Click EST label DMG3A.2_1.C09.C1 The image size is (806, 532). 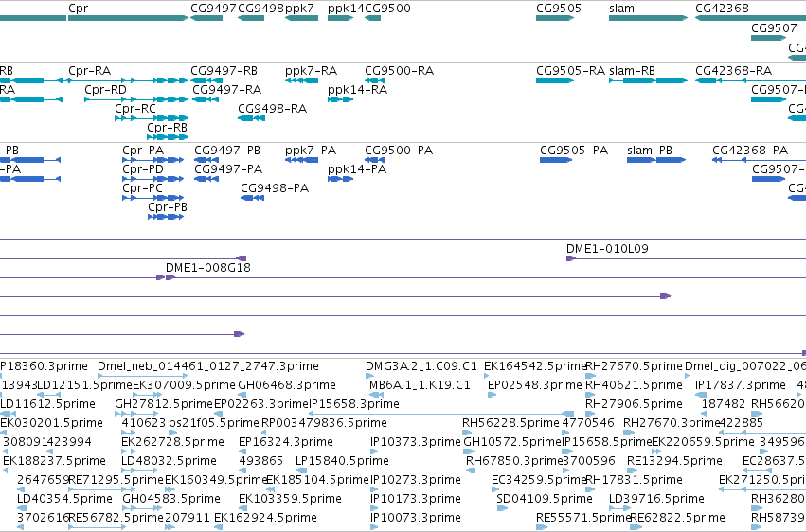coord(421,366)
